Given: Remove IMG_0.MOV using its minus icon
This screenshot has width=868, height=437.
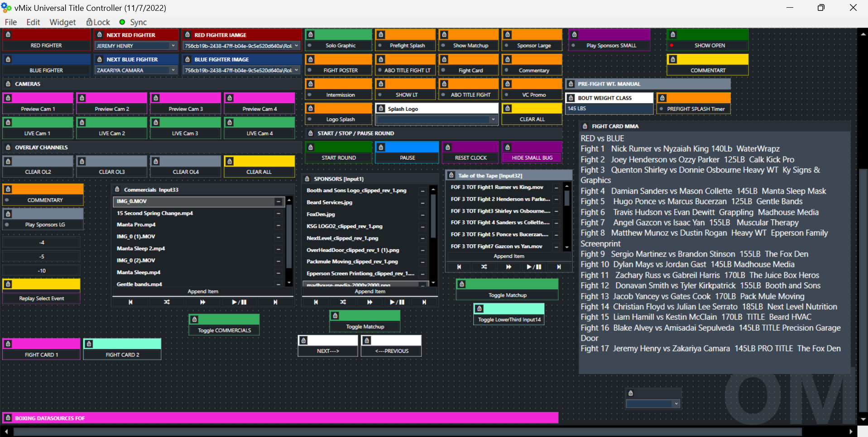Looking at the screenshot, I should coord(278,201).
